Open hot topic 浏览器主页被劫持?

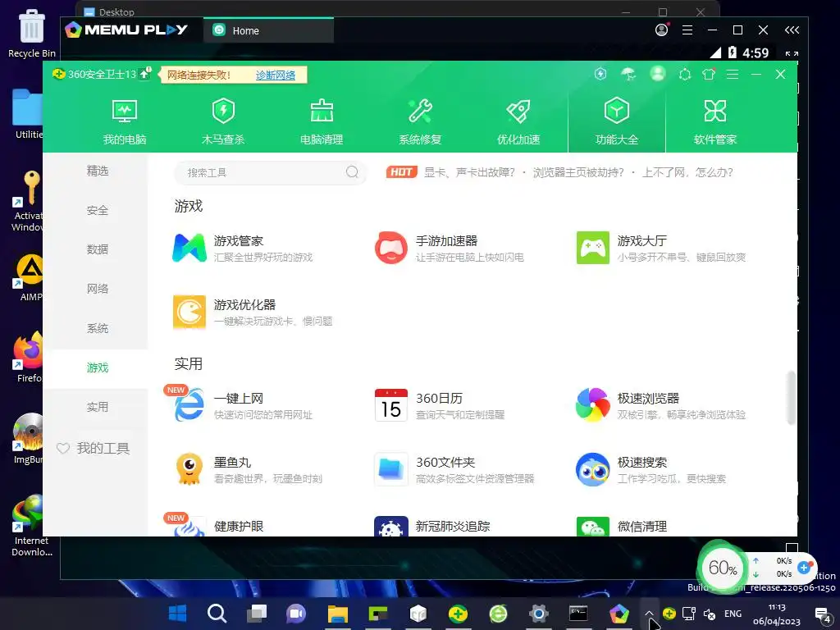(x=578, y=172)
